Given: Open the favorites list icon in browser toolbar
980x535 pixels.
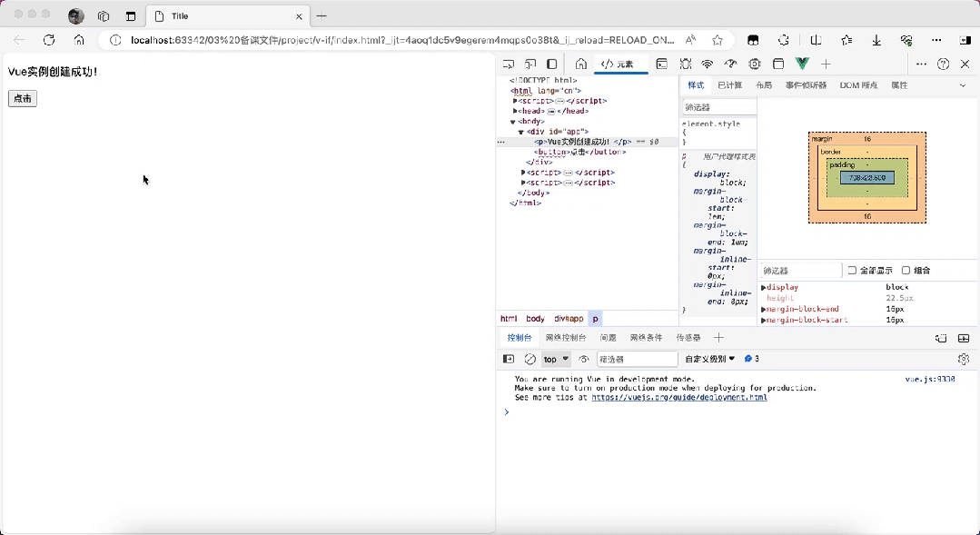Looking at the screenshot, I should tap(846, 40).
